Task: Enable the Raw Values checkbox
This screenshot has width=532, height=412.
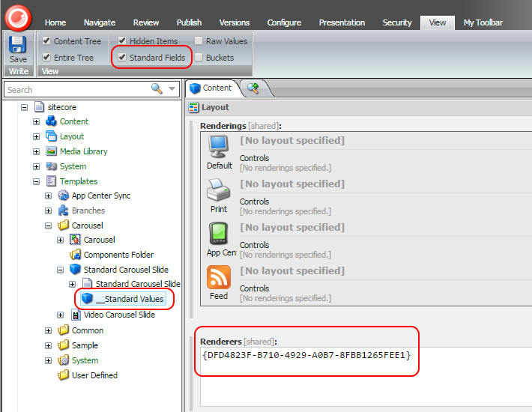Action: pos(199,40)
